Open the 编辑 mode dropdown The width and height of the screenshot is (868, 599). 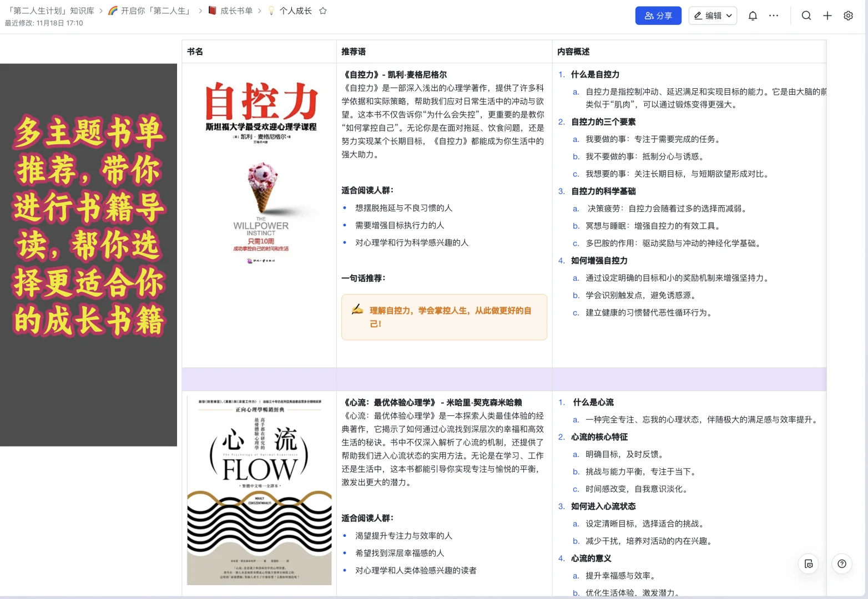coord(713,16)
